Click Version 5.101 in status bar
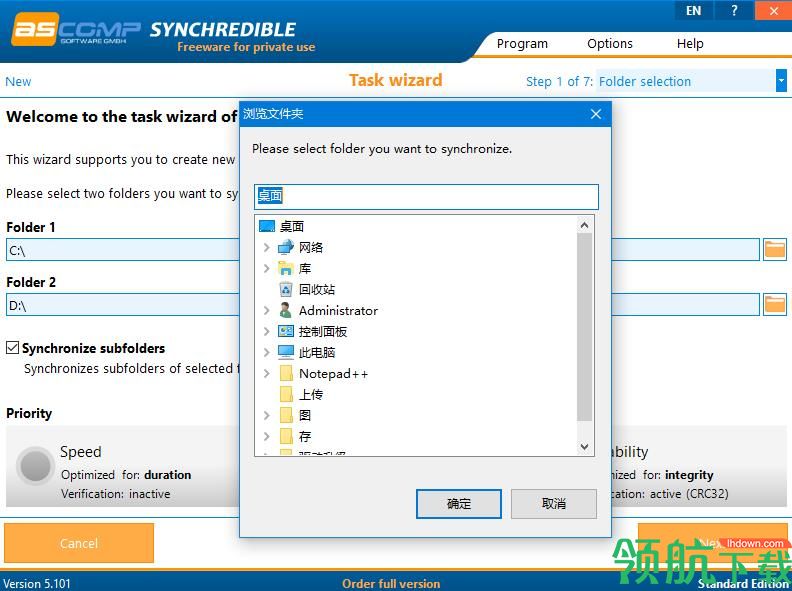792x591 pixels. 37,583
